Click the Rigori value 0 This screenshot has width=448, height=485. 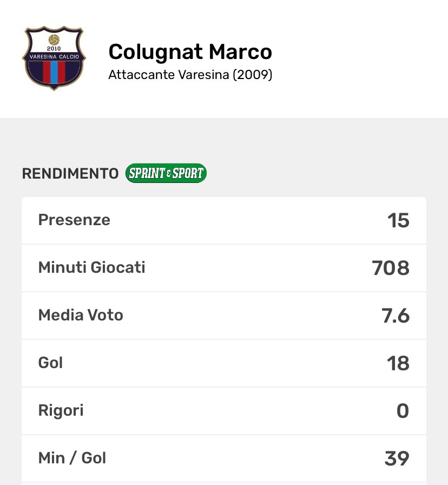(x=403, y=411)
